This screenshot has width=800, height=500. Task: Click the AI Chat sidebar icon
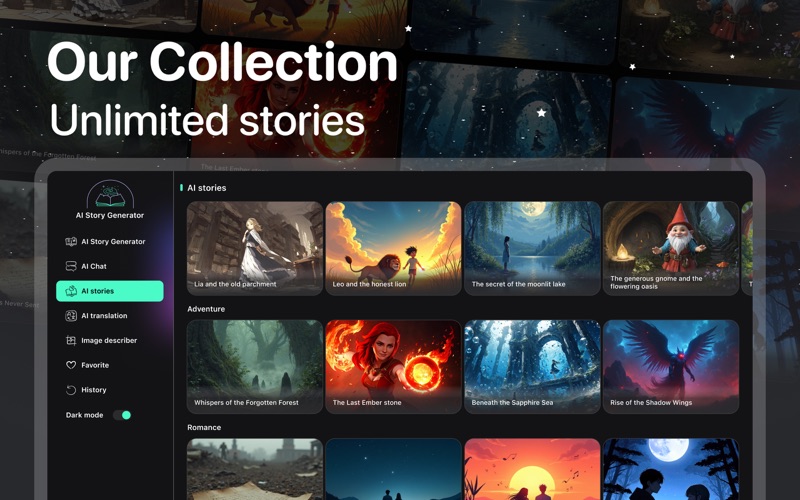(x=71, y=266)
